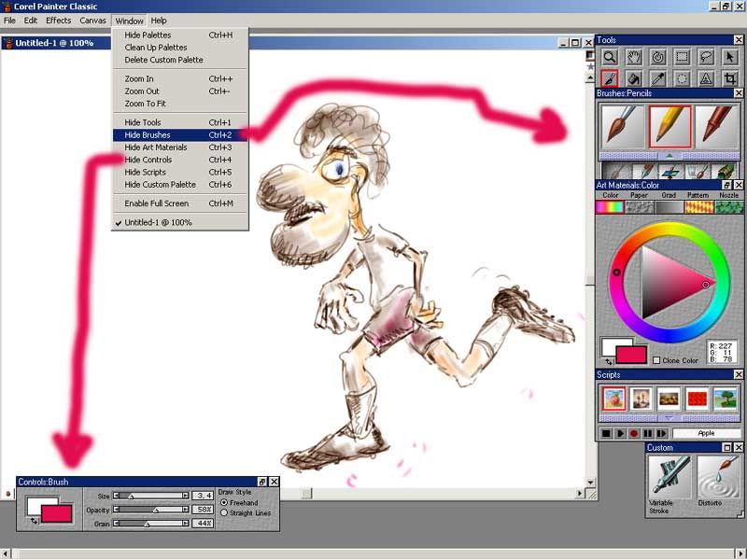The height and width of the screenshot is (560, 747).
Task: Select the arrow Adjuster tool
Action: (730, 58)
